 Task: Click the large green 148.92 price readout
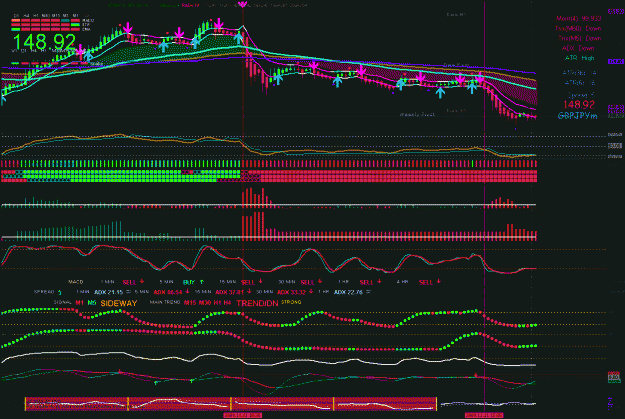(45, 41)
